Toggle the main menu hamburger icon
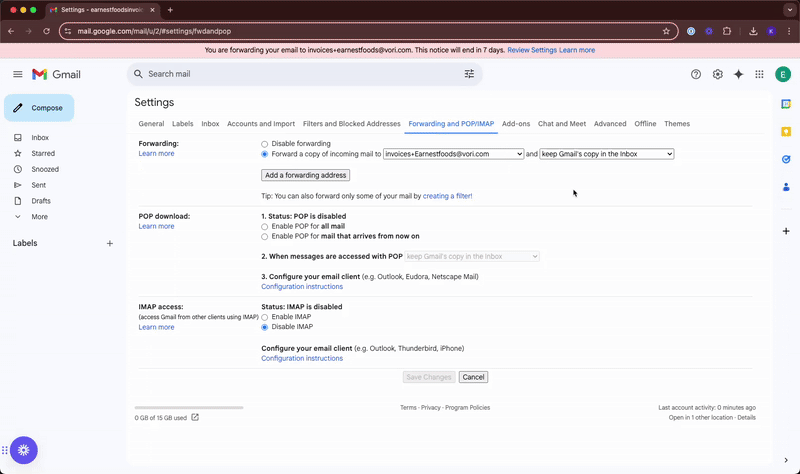The width and height of the screenshot is (800, 474). [x=18, y=74]
